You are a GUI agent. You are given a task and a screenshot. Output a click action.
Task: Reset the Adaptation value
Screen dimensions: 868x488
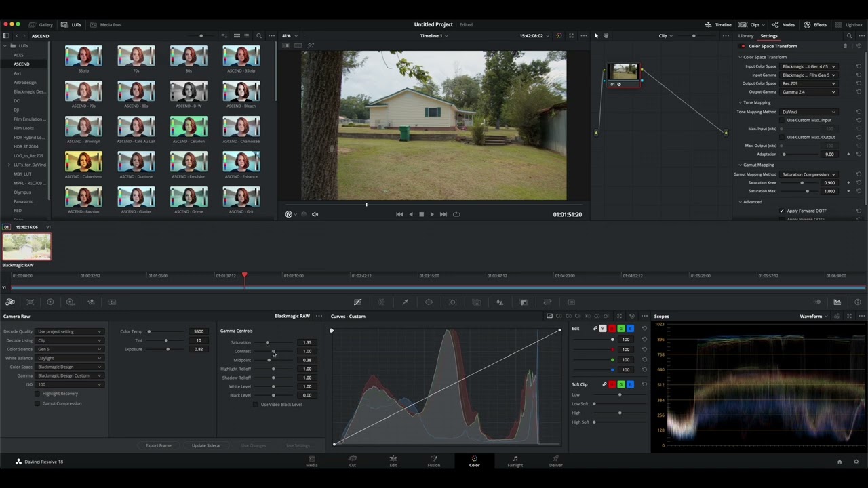pos(859,155)
